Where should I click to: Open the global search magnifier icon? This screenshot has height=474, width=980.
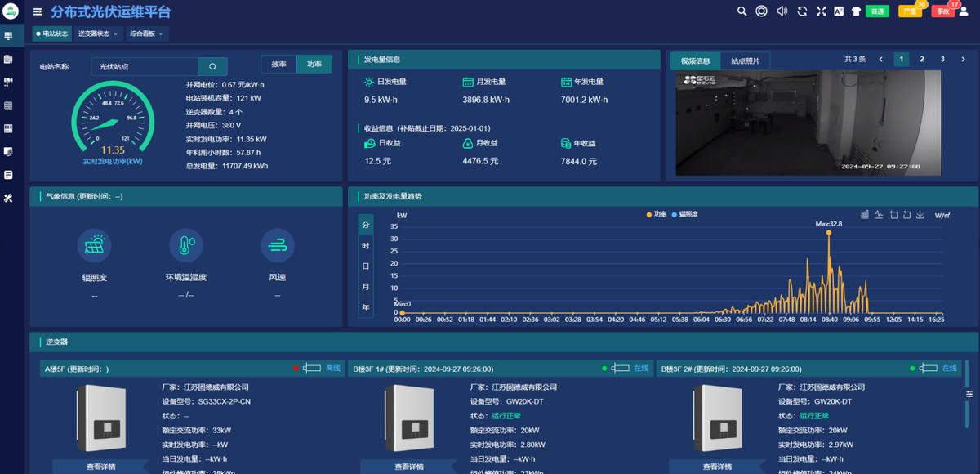click(x=741, y=12)
